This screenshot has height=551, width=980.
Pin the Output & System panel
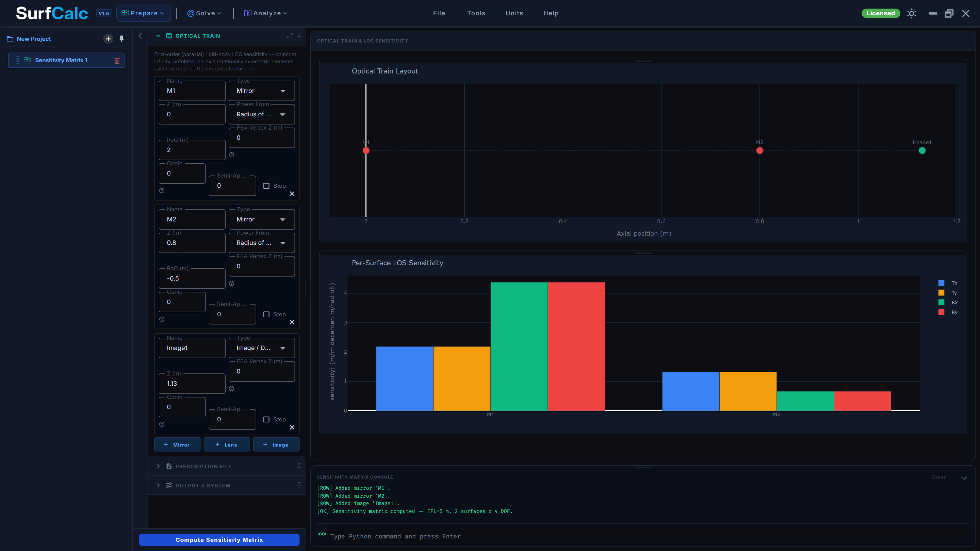pyautogui.click(x=299, y=485)
